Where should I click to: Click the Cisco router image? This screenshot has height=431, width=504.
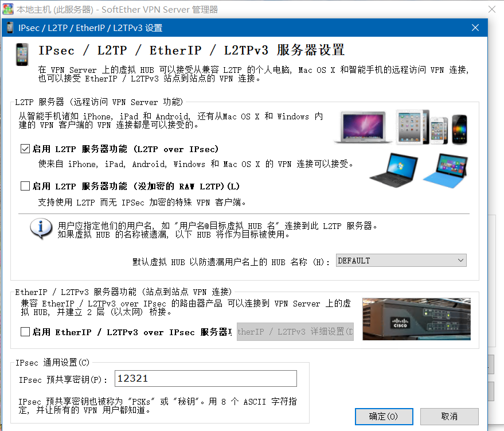click(417, 319)
